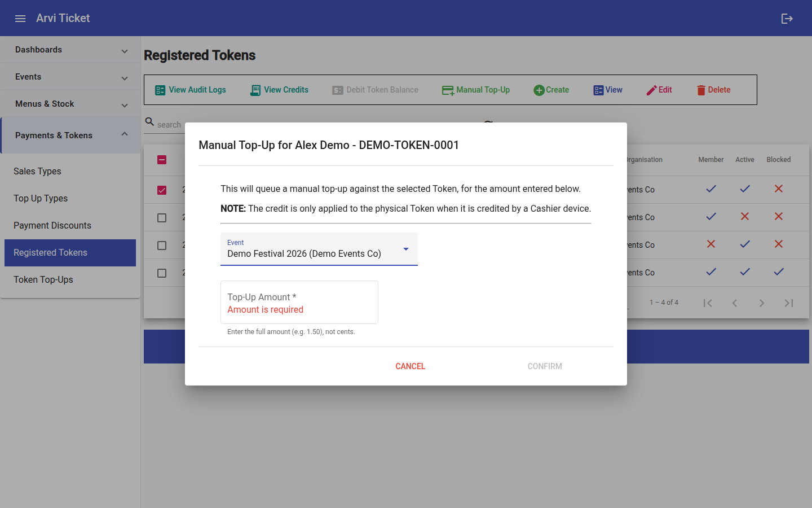Click Member checkmark in fourth row
Image resolution: width=812 pixels, height=508 pixels.
[711, 272]
